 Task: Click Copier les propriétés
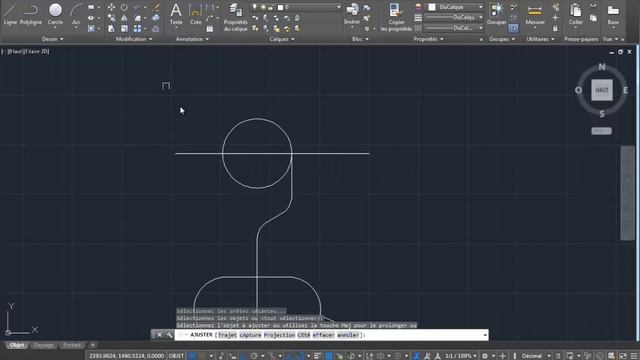point(396,16)
